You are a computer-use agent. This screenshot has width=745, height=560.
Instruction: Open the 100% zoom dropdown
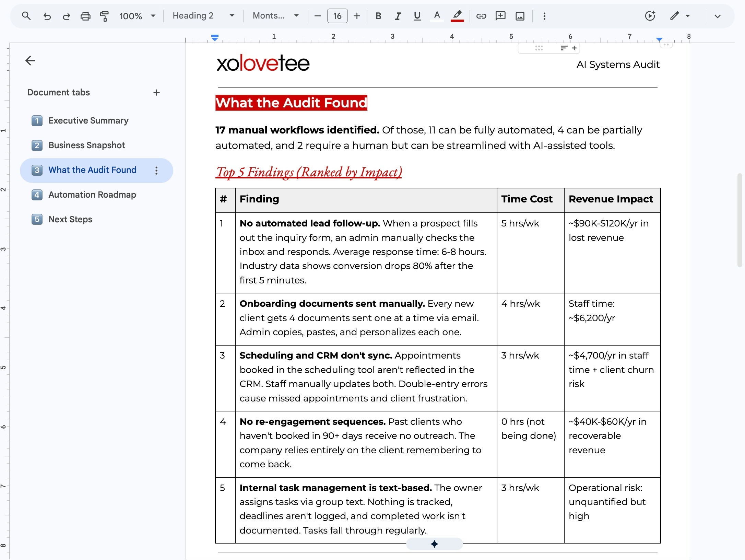pos(137,16)
